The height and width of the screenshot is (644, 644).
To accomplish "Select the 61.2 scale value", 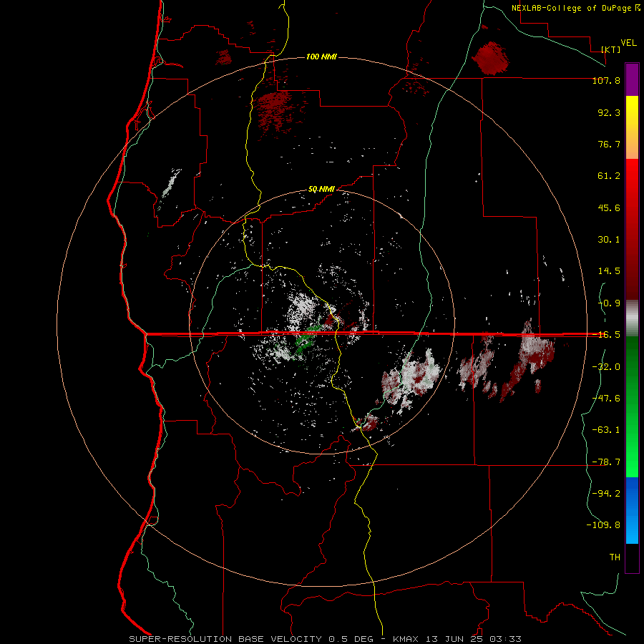I will [609, 176].
